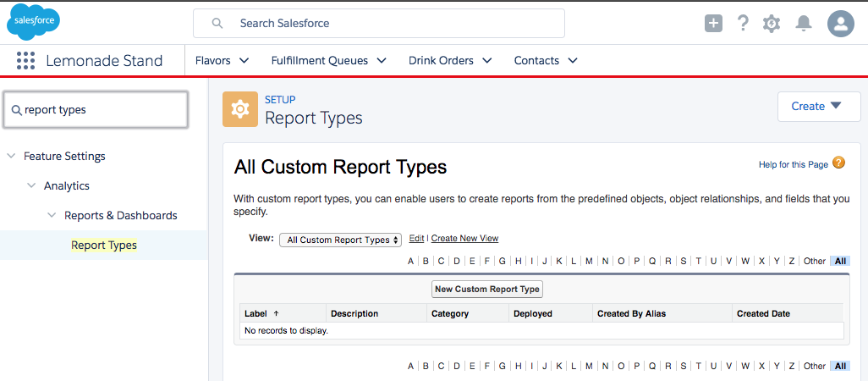Click the Salesforce cloud logo
This screenshot has width=868, height=381.
pyautogui.click(x=33, y=22)
